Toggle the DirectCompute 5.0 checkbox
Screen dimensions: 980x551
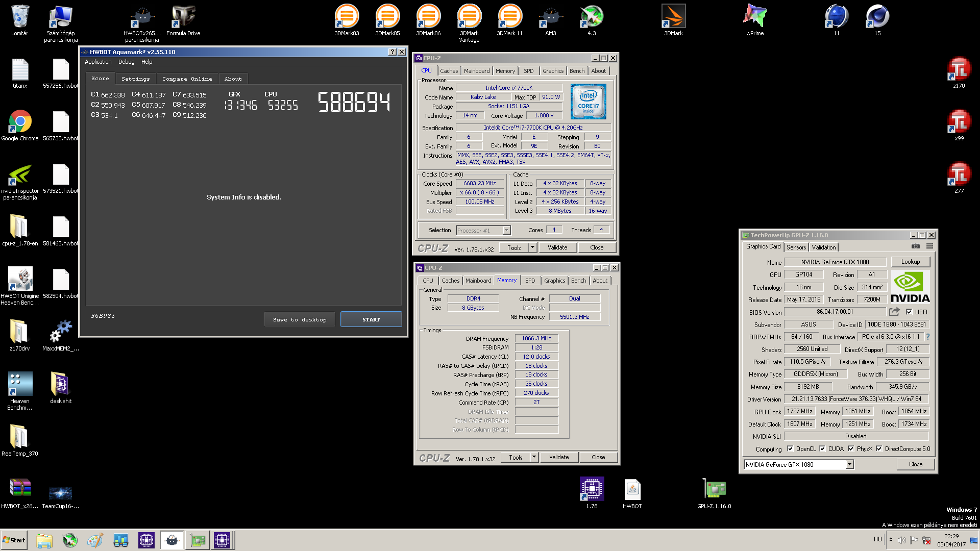tap(879, 449)
